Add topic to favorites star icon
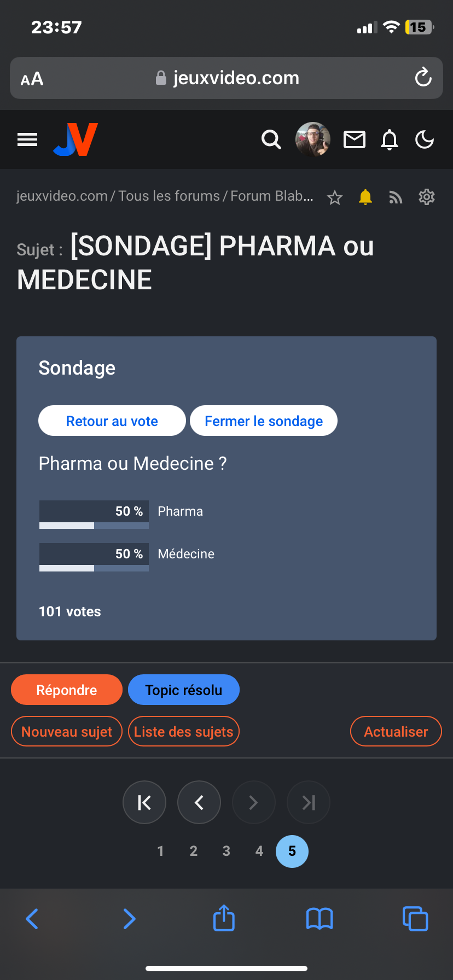The height and width of the screenshot is (980, 453). [335, 197]
